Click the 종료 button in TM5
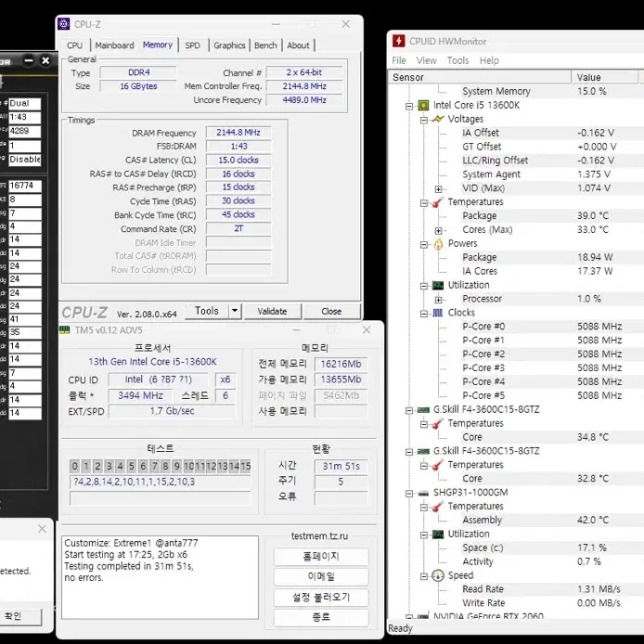 321,617
